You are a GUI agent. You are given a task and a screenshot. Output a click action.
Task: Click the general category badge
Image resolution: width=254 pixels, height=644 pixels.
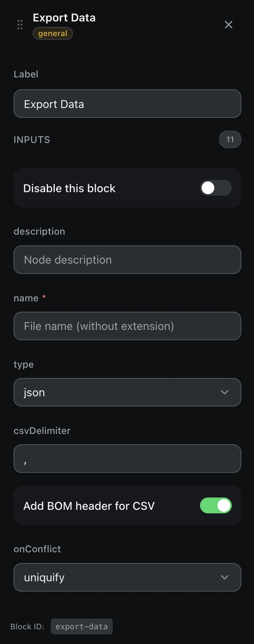[x=53, y=33]
